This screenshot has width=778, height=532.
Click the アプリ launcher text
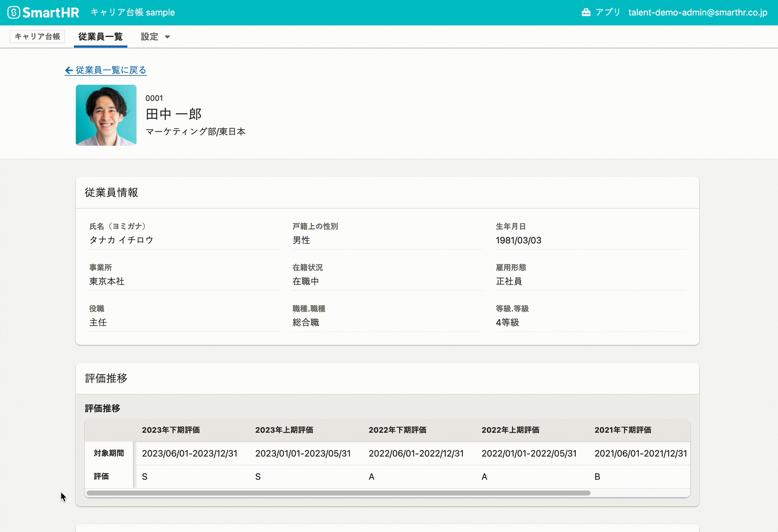pos(608,12)
